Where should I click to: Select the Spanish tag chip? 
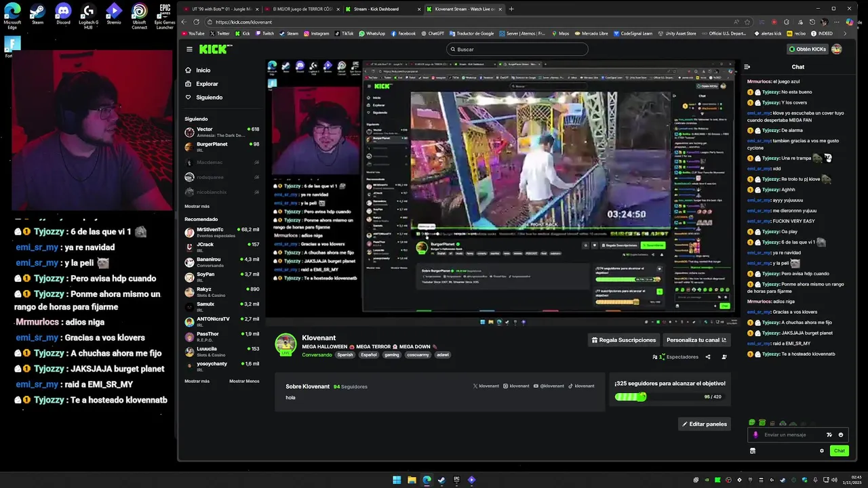pyautogui.click(x=345, y=355)
